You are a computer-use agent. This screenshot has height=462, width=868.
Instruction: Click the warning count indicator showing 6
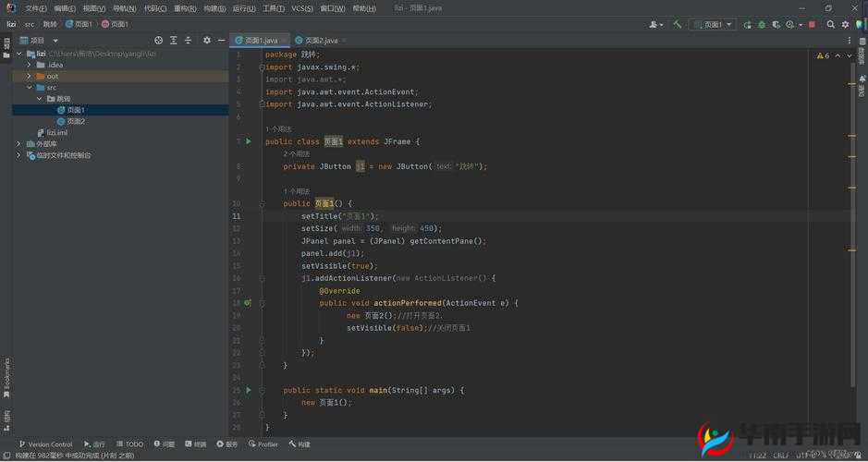click(822, 55)
